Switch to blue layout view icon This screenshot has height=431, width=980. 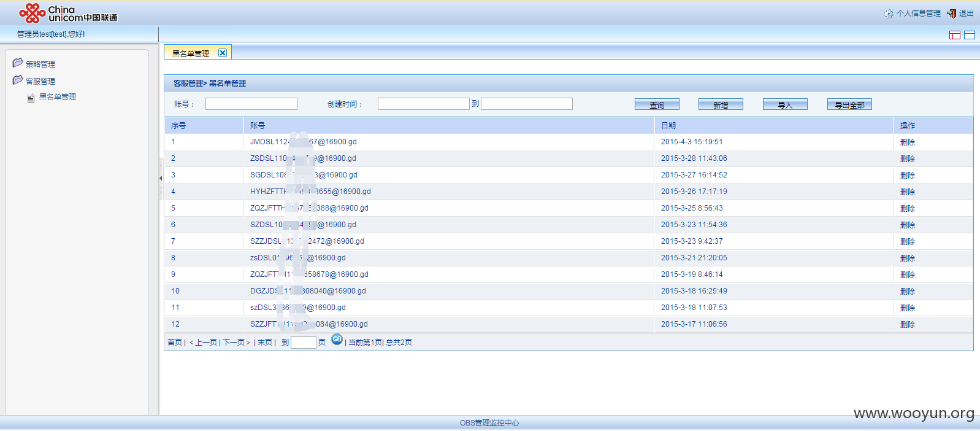970,35
